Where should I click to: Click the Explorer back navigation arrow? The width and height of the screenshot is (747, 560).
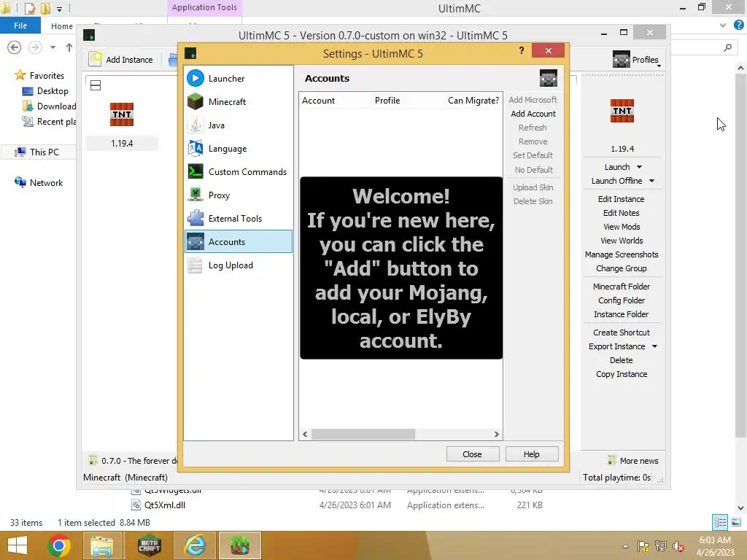15,47
